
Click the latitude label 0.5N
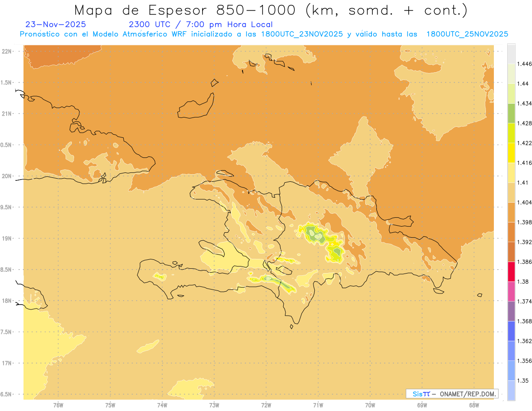coord(6,145)
